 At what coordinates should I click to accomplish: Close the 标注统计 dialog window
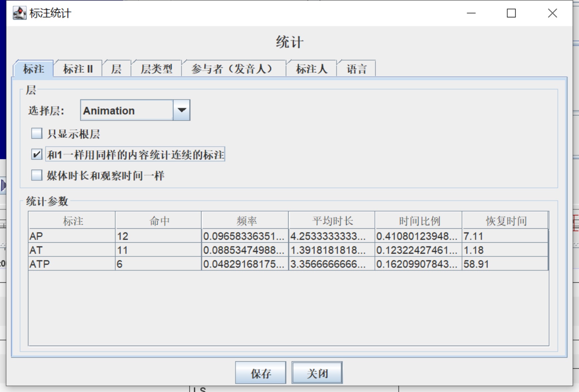552,13
